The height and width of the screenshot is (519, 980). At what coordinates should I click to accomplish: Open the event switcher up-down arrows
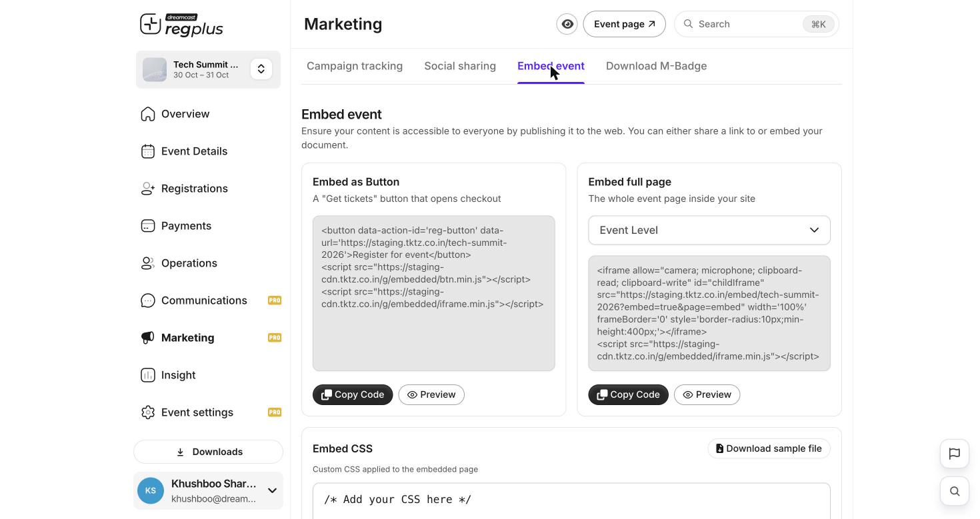261,69
